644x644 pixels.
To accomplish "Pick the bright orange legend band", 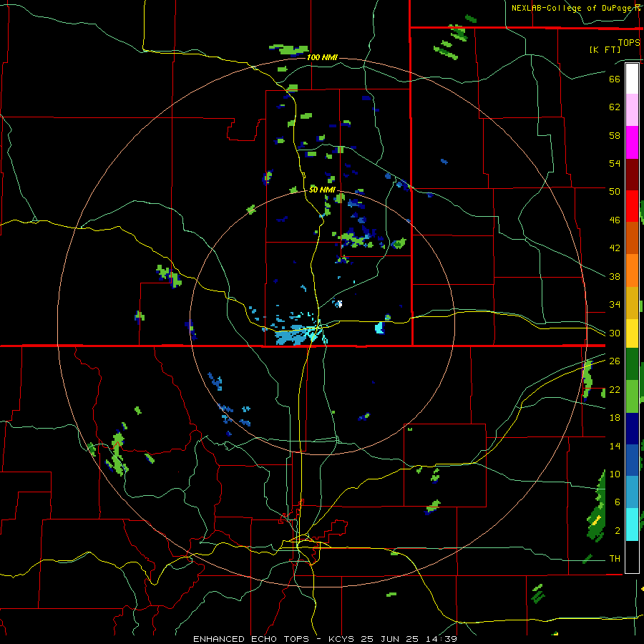I will (632, 270).
